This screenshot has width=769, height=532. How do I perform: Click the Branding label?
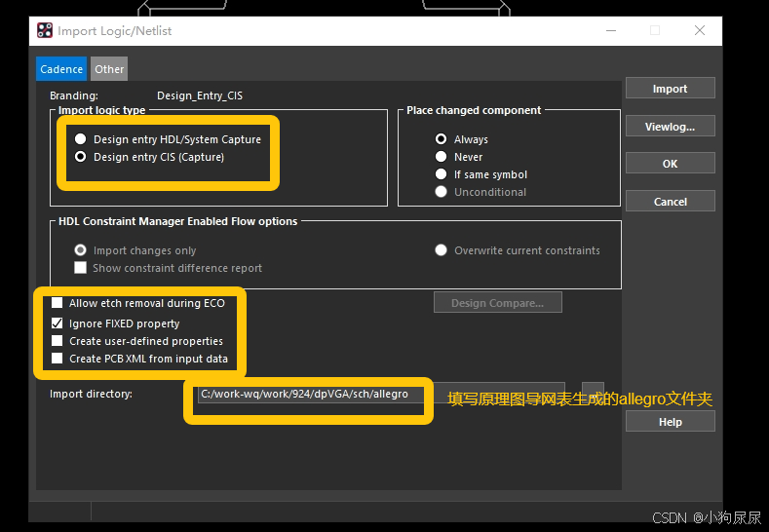[x=74, y=95]
